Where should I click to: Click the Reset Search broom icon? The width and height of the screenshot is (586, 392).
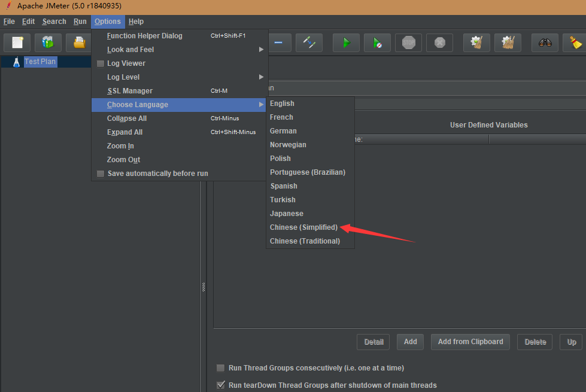(576, 42)
